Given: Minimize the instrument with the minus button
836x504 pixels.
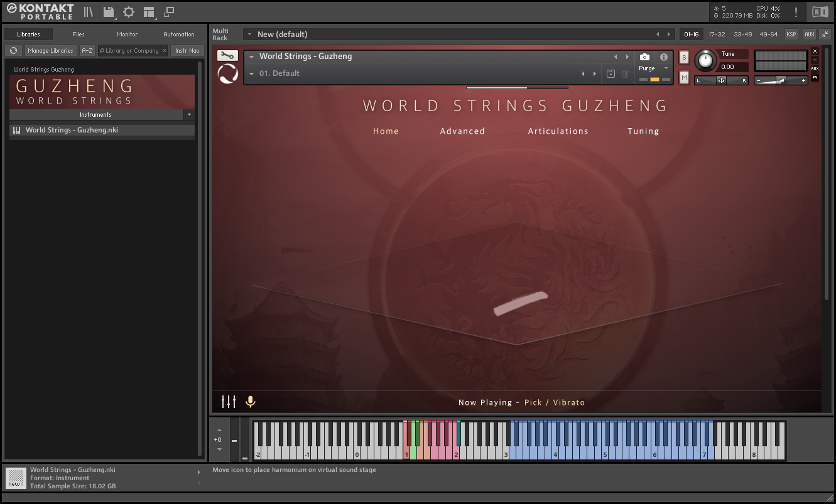Looking at the screenshot, I should coord(815,60).
